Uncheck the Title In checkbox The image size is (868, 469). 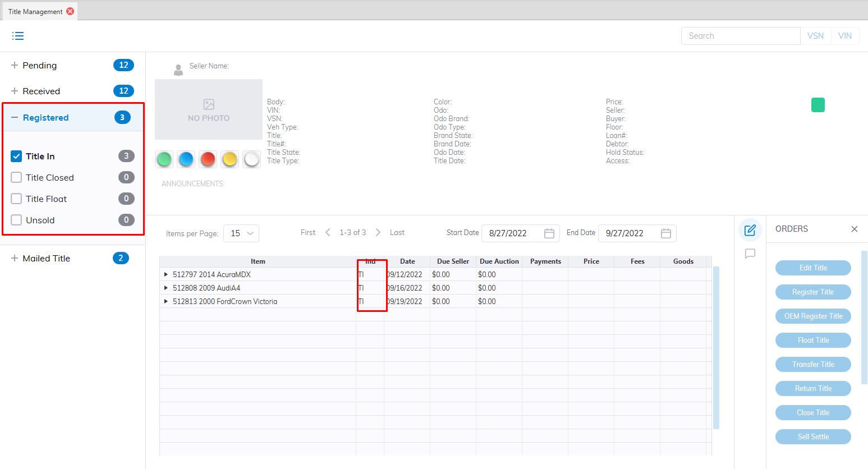(16, 157)
